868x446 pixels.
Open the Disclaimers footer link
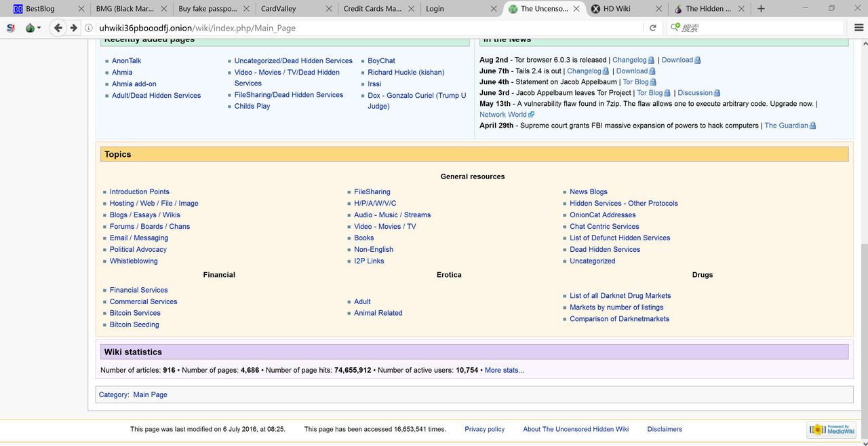(x=665, y=430)
